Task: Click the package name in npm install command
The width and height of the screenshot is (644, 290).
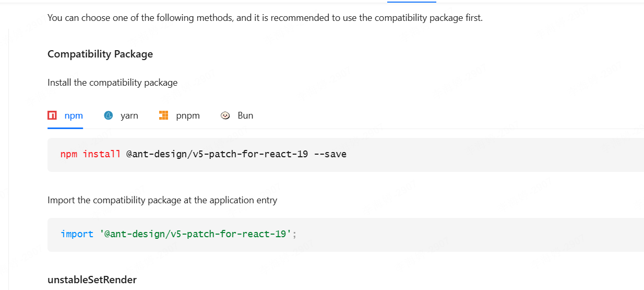Action: tap(217, 154)
